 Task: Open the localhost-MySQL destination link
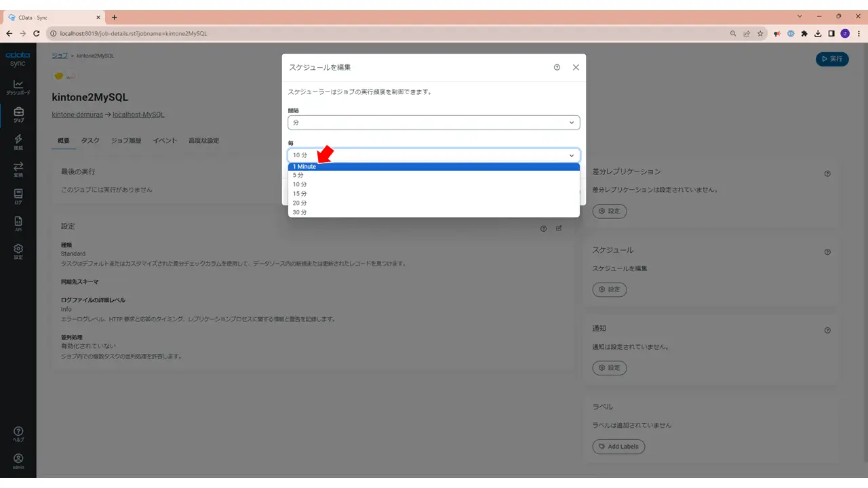138,115
